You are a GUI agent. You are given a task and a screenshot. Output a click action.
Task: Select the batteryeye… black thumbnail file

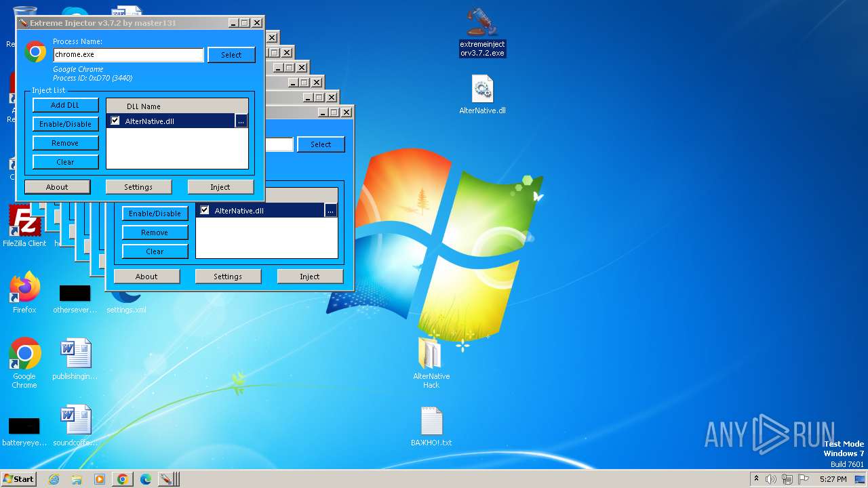pyautogui.click(x=24, y=432)
